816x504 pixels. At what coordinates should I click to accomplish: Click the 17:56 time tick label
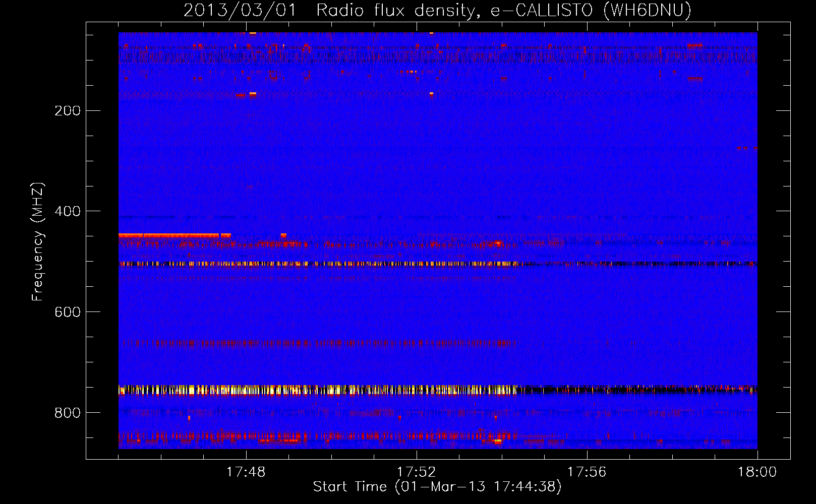coord(587,472)
